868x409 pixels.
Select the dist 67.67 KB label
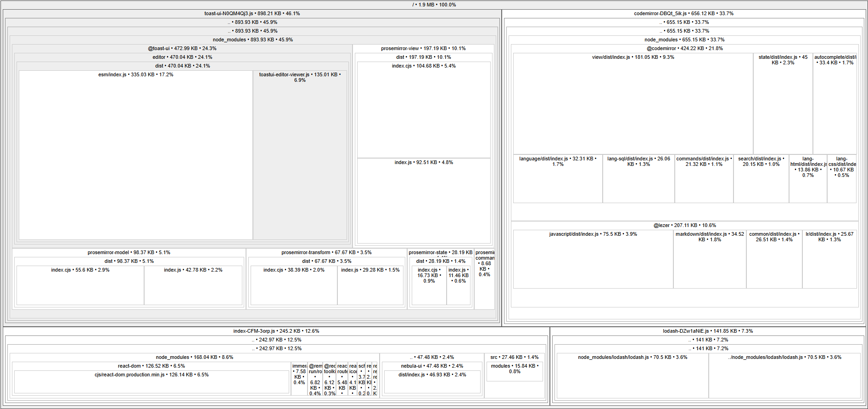[327, 261]
